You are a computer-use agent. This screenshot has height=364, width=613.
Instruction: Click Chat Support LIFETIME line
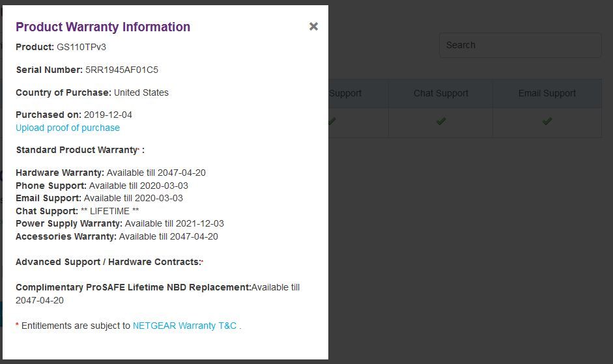[77, 211]
